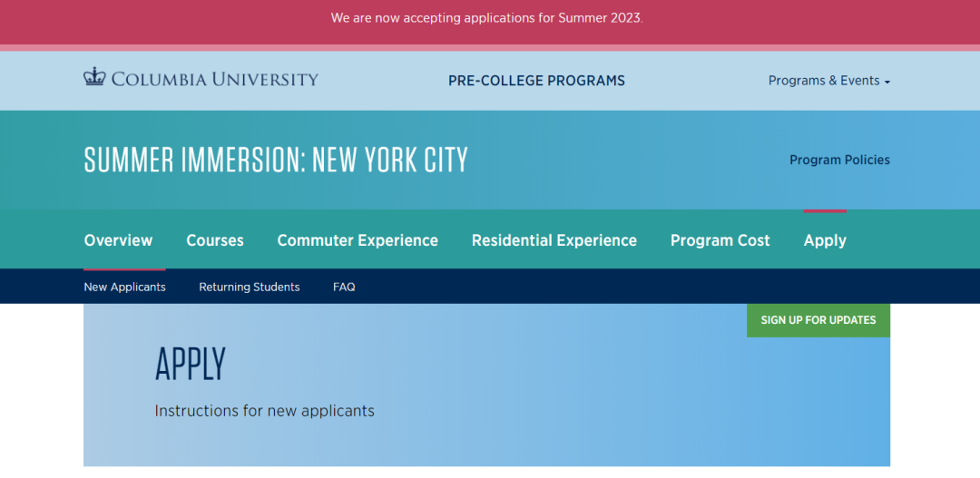Switch to the Returning Students sub-tab

click(x=250, y=287)
